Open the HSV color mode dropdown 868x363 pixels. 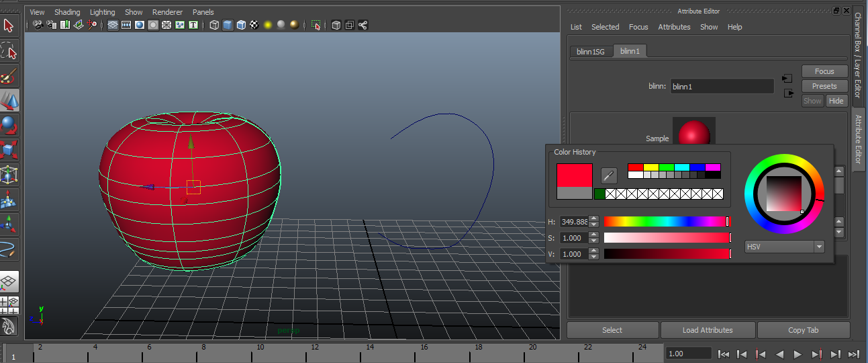pos(785,247)
